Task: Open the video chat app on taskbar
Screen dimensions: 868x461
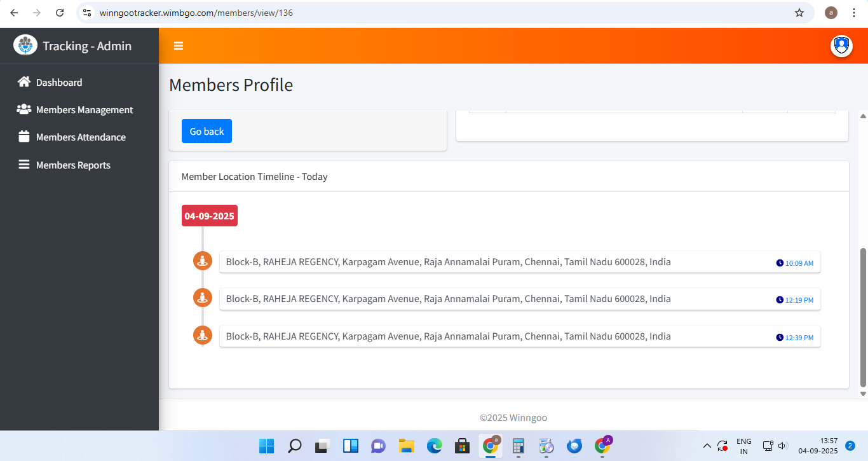Action: pos(379,446)
